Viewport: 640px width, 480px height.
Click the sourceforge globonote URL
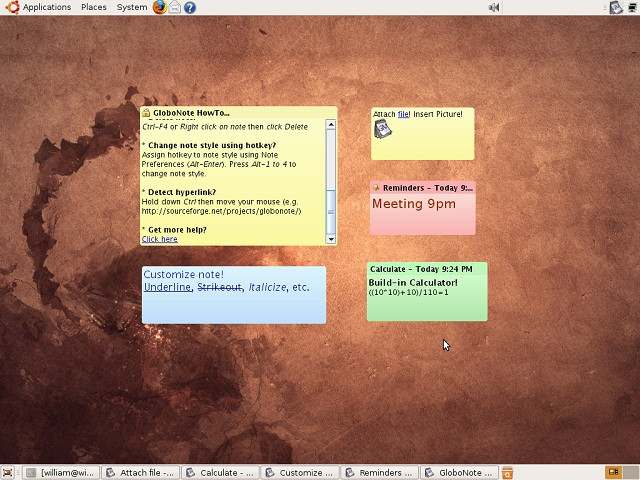221,211
